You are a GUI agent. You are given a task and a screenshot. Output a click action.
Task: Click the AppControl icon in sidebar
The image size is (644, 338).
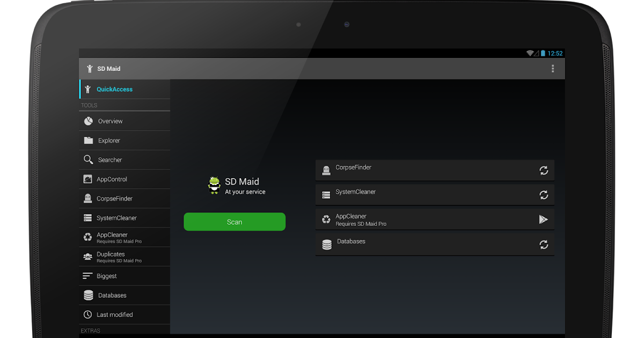click(87, 179)
